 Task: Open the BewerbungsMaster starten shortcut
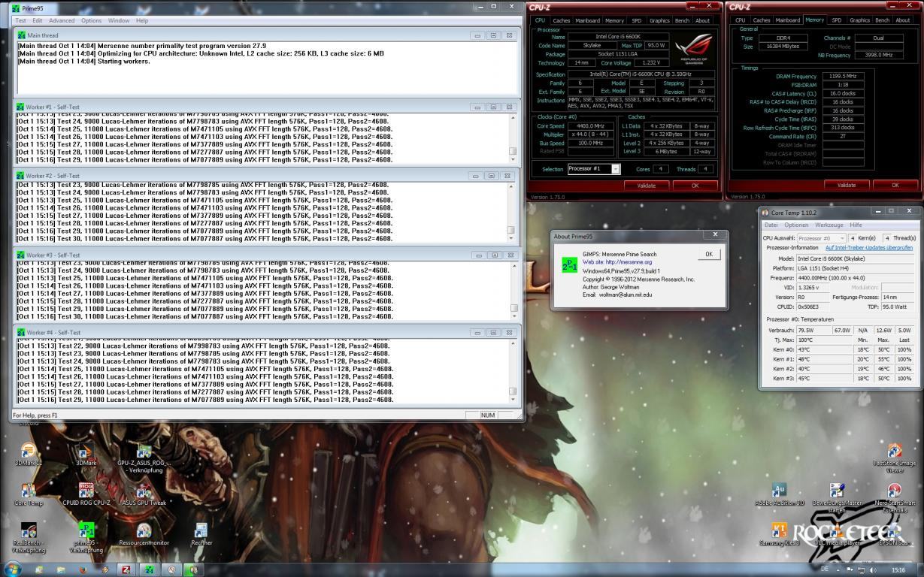click(837, 497)
